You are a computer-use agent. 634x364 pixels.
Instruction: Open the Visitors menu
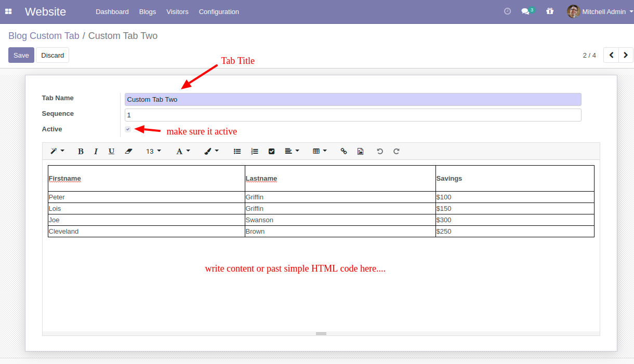[177, 11]
